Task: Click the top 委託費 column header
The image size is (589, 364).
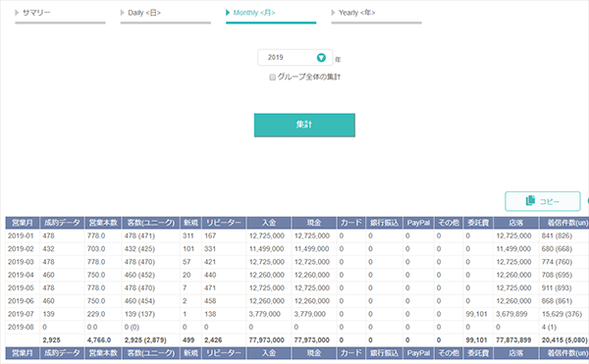Action: click(478, 223)
